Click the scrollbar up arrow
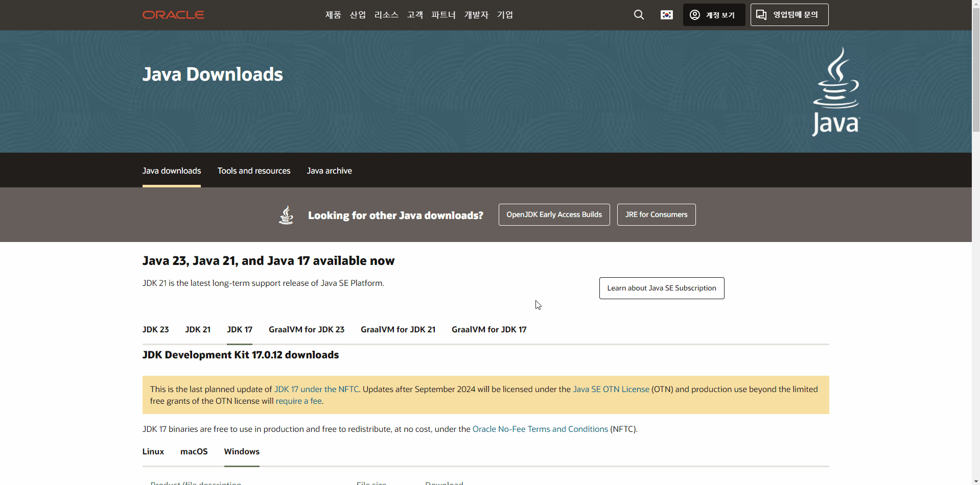980x485 pixels. (x=976, y=4)
